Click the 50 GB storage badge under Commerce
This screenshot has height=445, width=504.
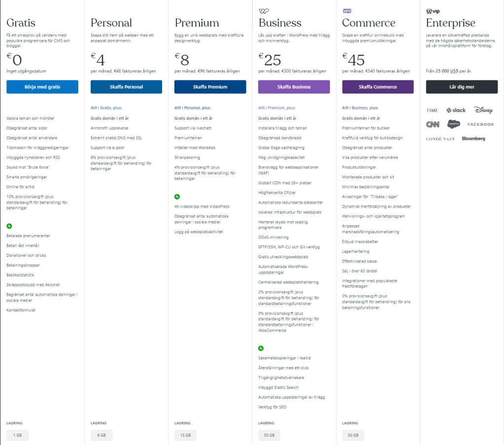point(353,435)
